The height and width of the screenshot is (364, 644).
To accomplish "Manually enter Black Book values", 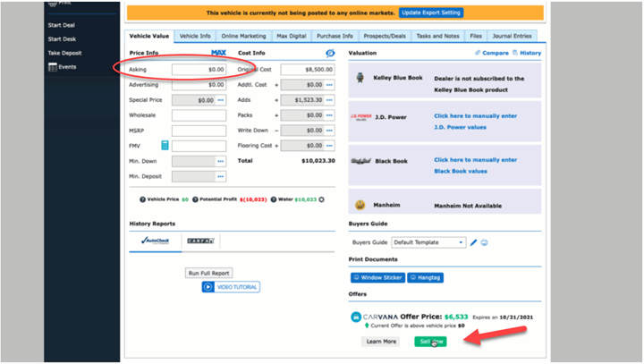I will [x=476, y=165].
